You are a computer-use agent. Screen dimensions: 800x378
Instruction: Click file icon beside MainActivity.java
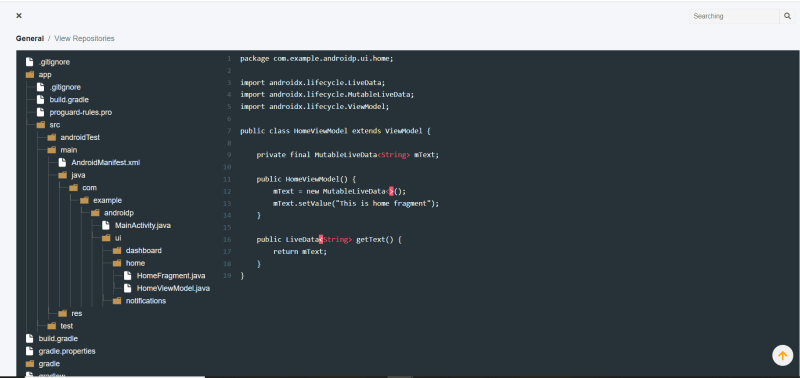[106, 225]
